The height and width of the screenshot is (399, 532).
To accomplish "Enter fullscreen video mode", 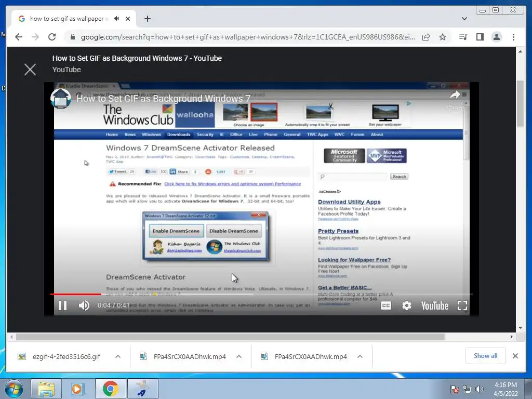I will pos(462,305).
